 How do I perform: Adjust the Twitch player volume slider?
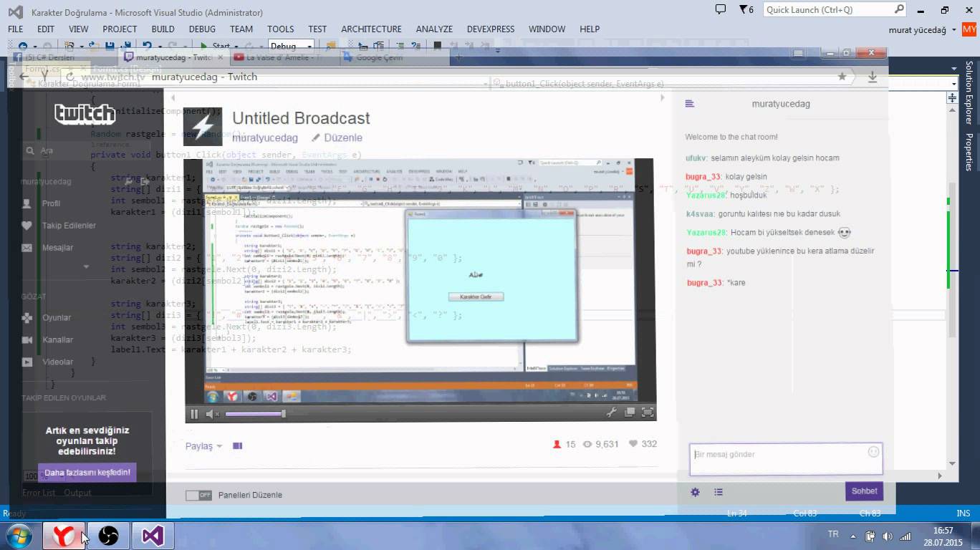tap(256, 413)
